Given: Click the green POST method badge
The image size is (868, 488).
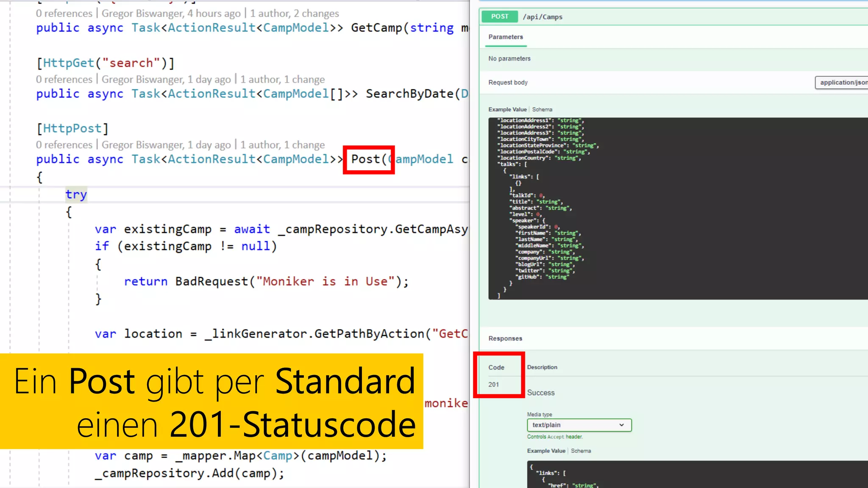Looking at the screenshot, I should 500,17.
